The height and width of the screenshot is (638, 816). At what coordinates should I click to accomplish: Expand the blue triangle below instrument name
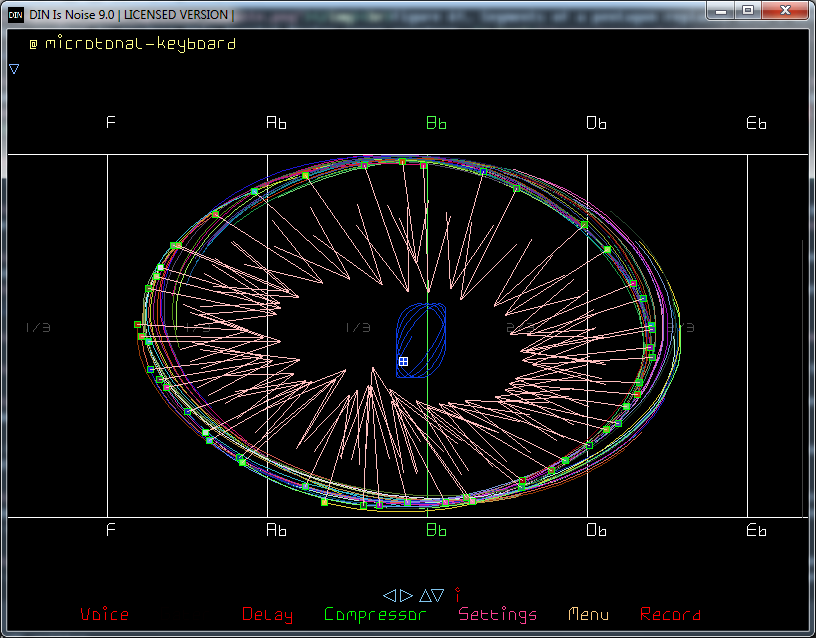pyautogui.click(x=14, y=69)
